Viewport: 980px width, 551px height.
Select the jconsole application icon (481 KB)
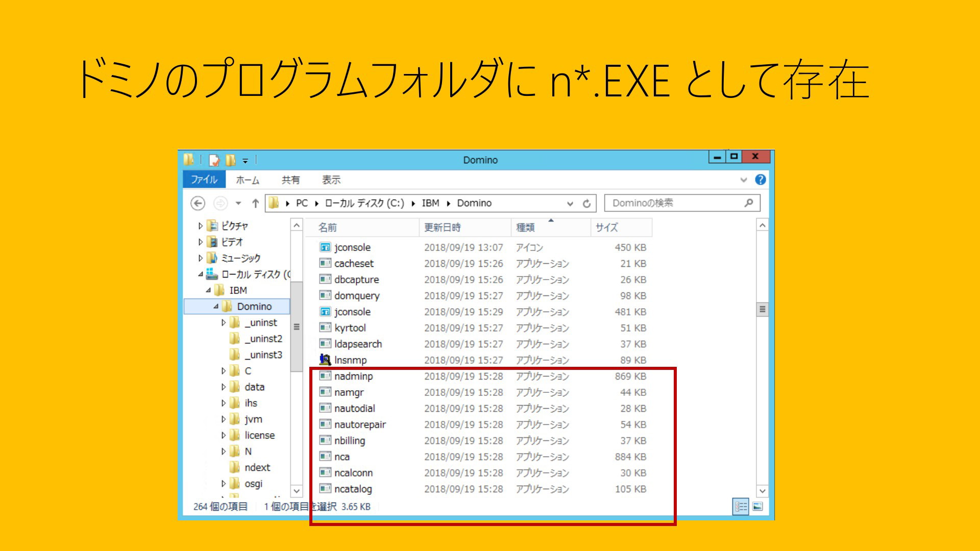pos(325,312)
